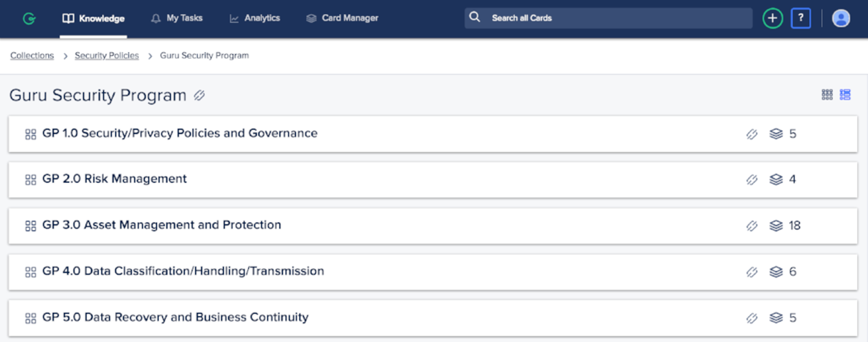Copy link for GP 5.0 Data Recovery row

(x=752, y=318)
